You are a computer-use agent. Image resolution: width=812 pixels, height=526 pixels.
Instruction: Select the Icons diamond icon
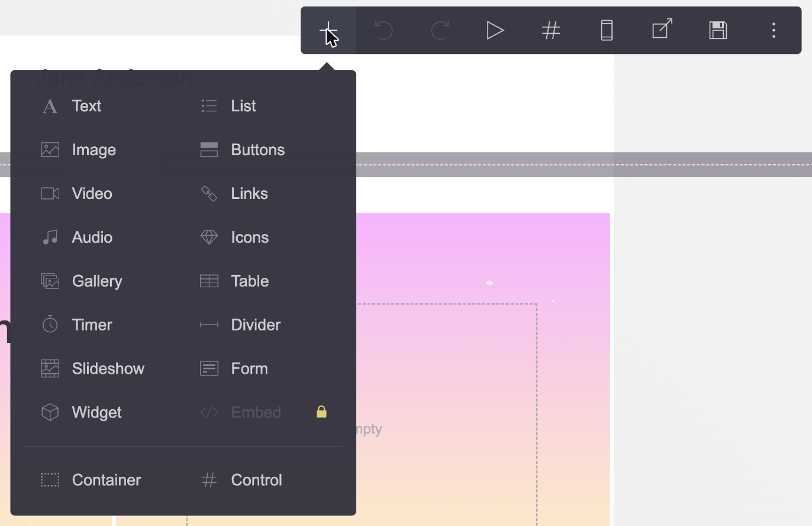[209, 238]
